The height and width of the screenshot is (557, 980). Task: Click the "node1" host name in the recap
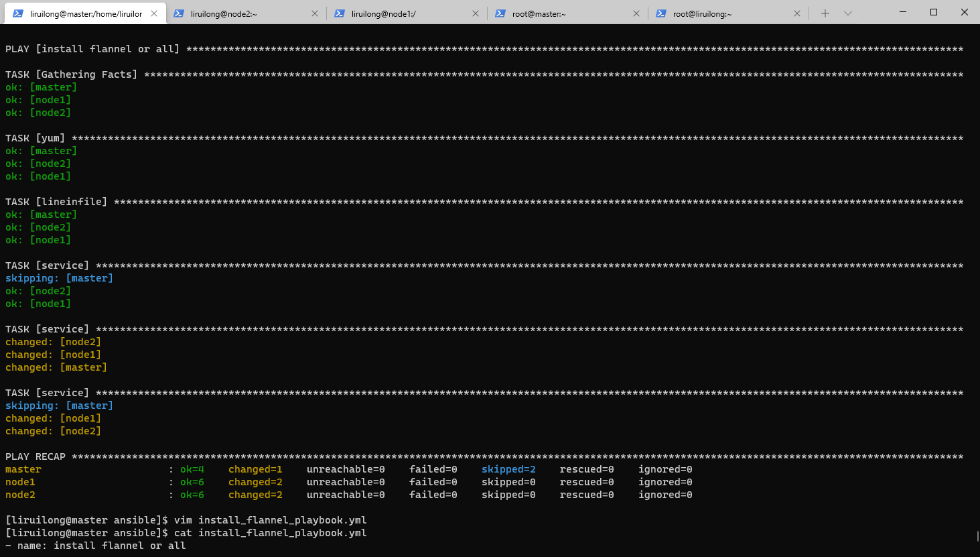coord(20,482)
